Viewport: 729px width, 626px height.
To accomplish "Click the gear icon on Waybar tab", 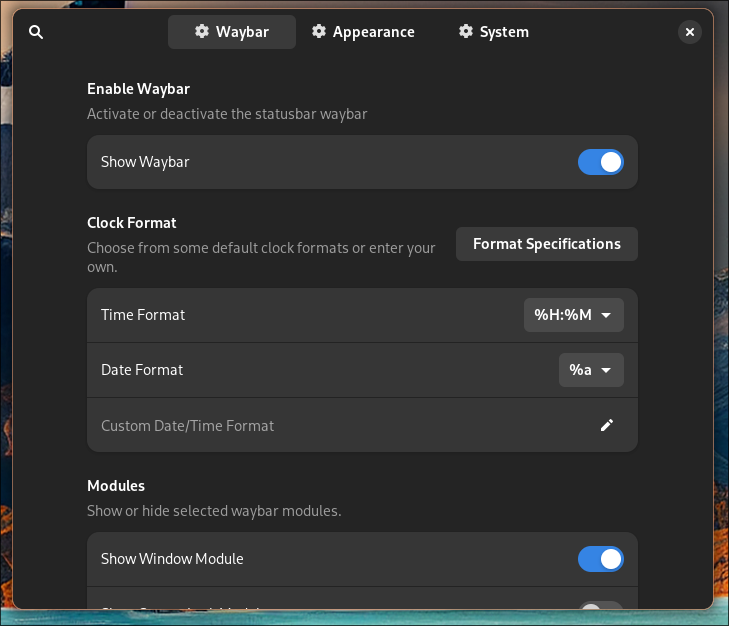I will 200,32.
